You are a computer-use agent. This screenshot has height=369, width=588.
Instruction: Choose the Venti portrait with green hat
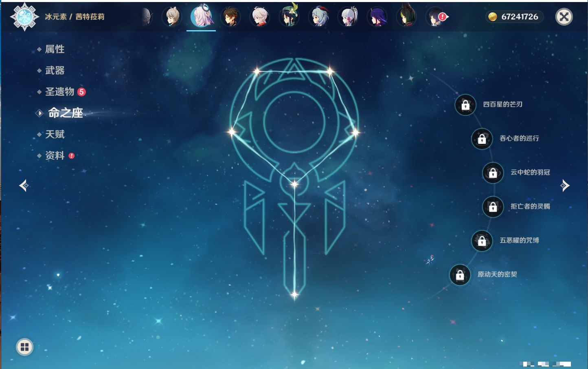coord(289,16)
